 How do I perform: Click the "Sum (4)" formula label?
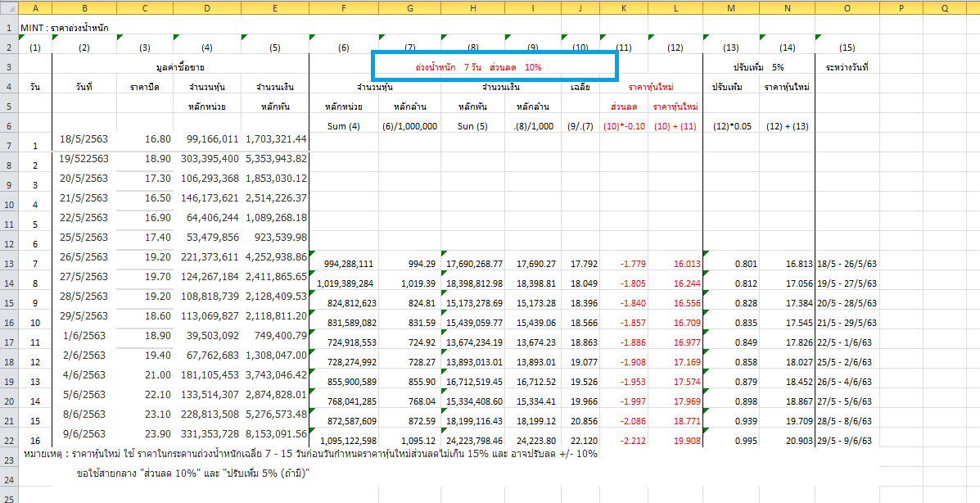(344, 126)
